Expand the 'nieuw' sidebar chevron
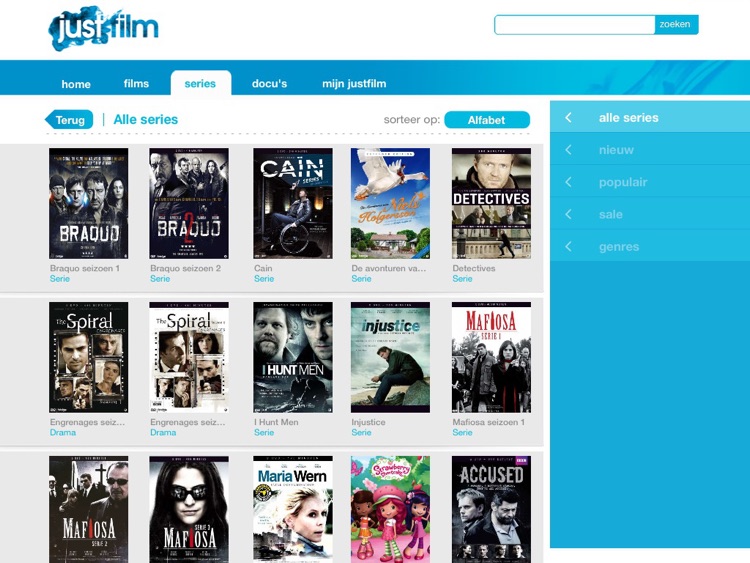This screenshot has width=750, height=563. (x=568, y=150)
